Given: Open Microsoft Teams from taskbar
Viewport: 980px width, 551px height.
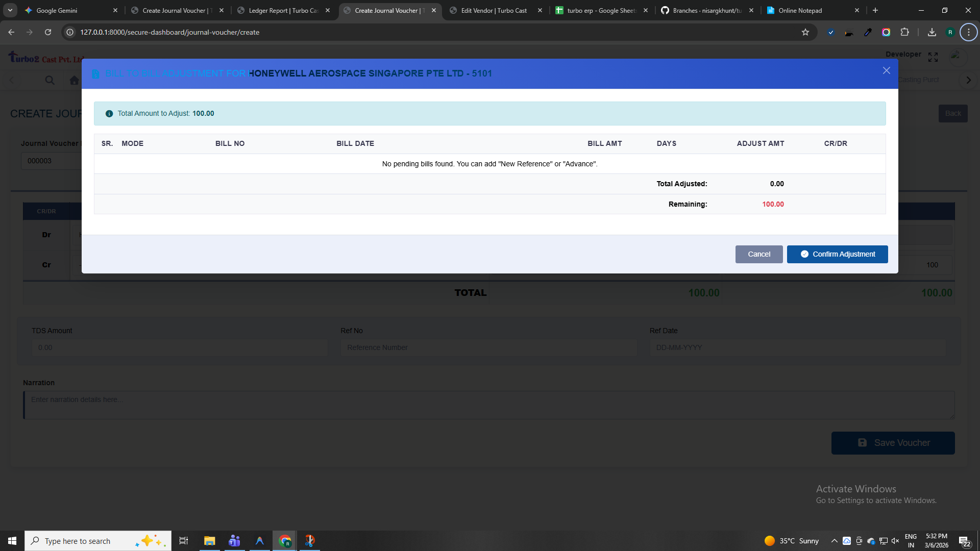Looking at the screenshot, I should click(234, 541).
